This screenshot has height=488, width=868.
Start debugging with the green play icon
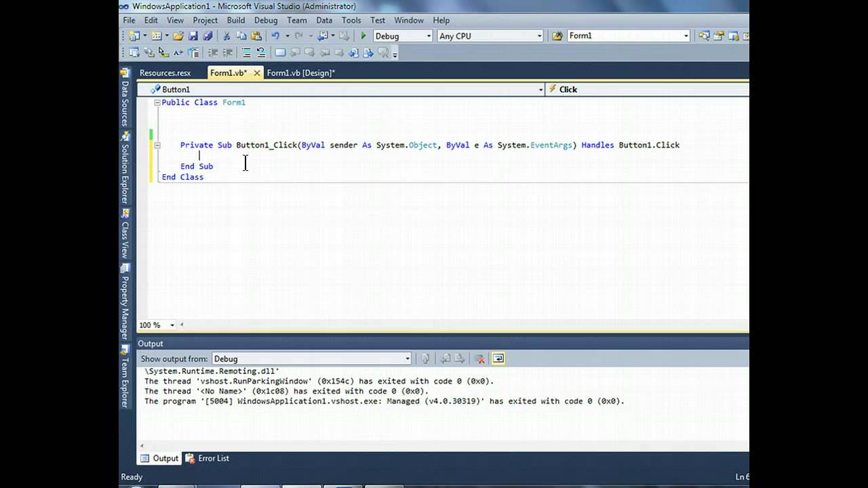(363, 36)
